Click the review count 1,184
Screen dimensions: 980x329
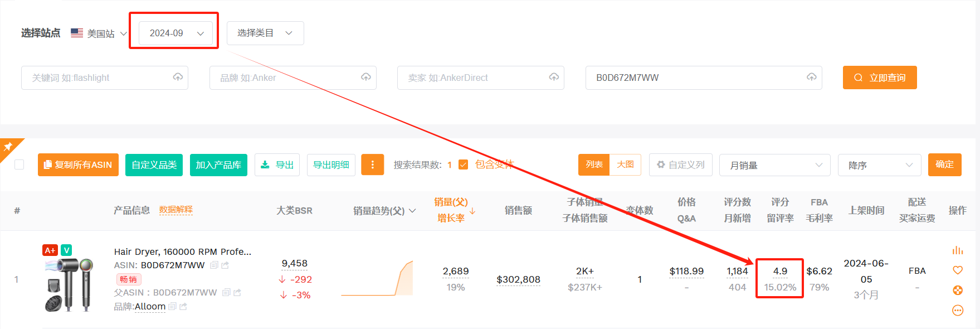tap(737, 271)
